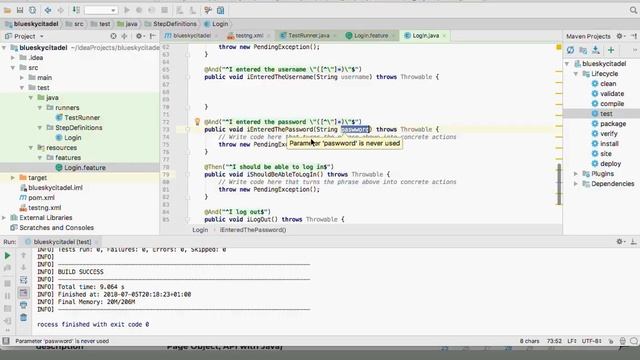
Task: Close the Login.java tab
Action: [x=444, y=36]
